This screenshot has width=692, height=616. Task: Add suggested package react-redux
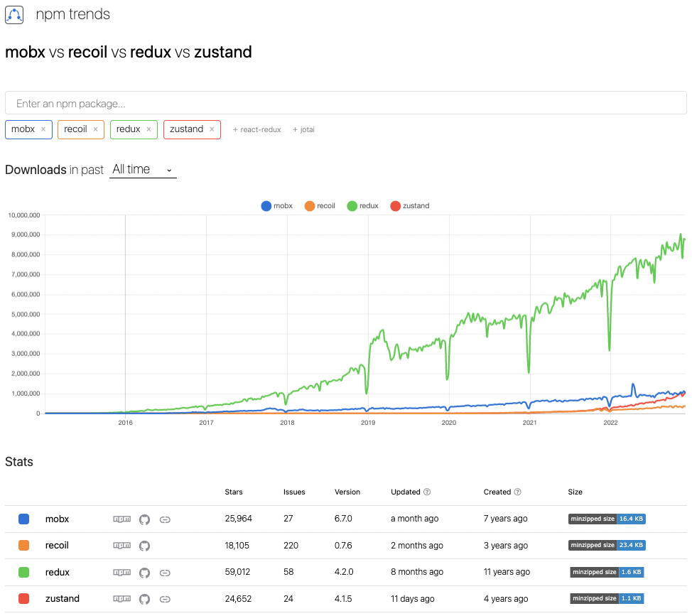[257, 130]
